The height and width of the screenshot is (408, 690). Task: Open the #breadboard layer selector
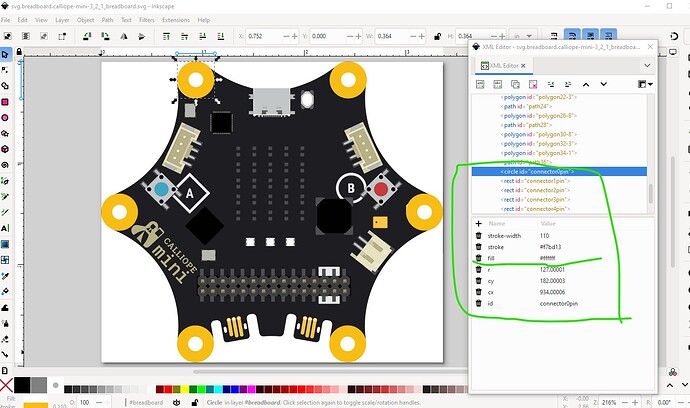coord(146,402)
